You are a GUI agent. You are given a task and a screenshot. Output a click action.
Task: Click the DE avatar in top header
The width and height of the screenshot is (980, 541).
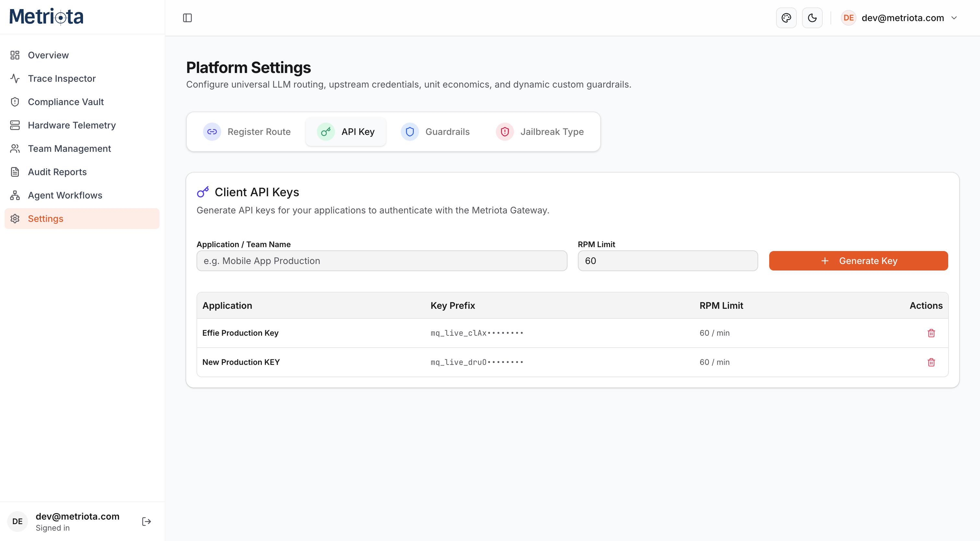click(848, 18)
